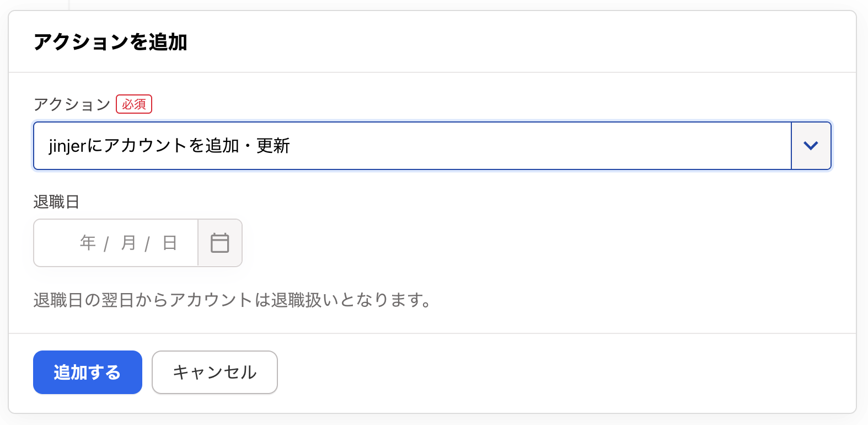Click the chevron arrow of action dropdown
The height and width of the screenshot is (425, 868).
tap(811, 146)
